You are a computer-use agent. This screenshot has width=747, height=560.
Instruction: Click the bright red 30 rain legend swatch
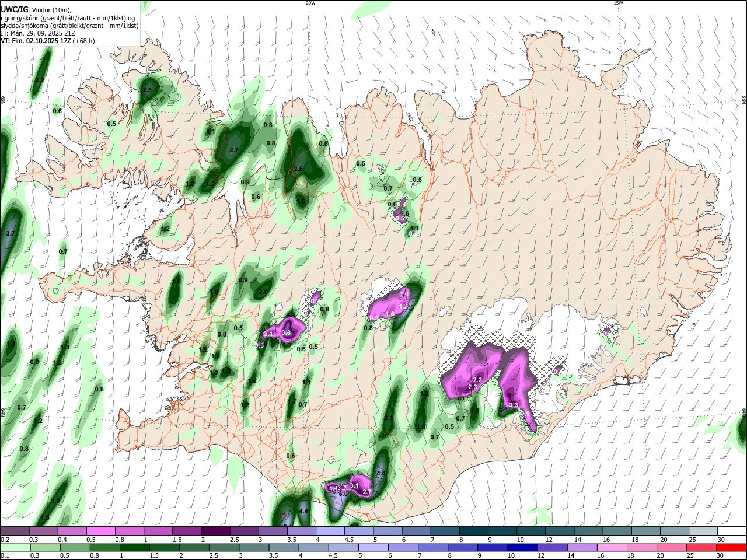732,548
